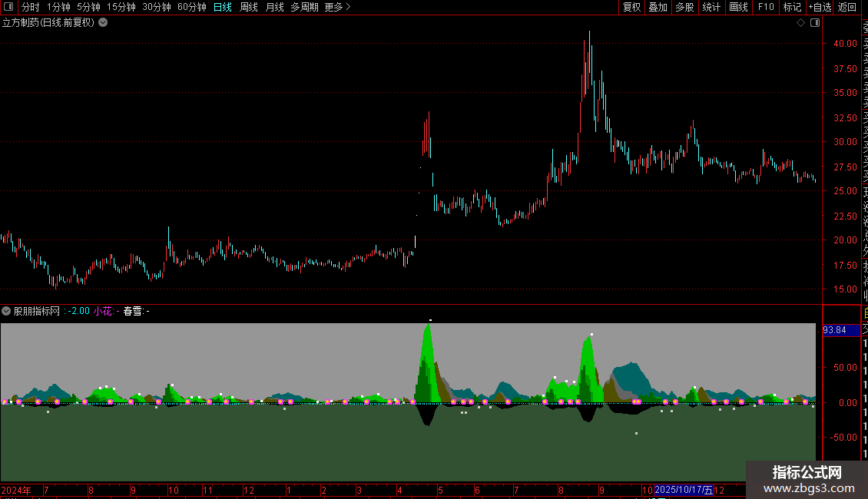Toggle the sidebar panel icon at top-left
Image resolution: width=868 pixels, height=499 pixels.
(8, 7)
